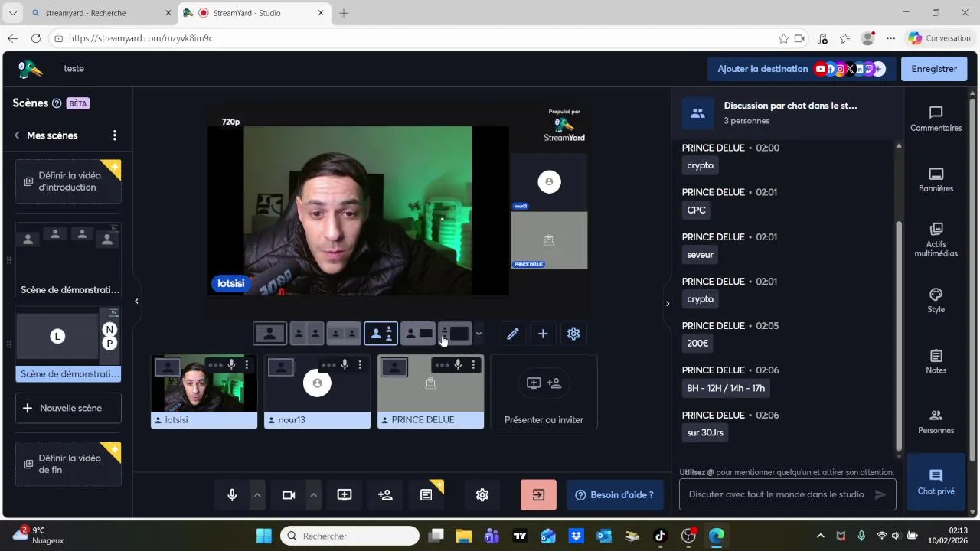The width and height of the screenshot is (980, 551).
Task: Open TikTok from taskbar
Action: [x=660, y=536]
